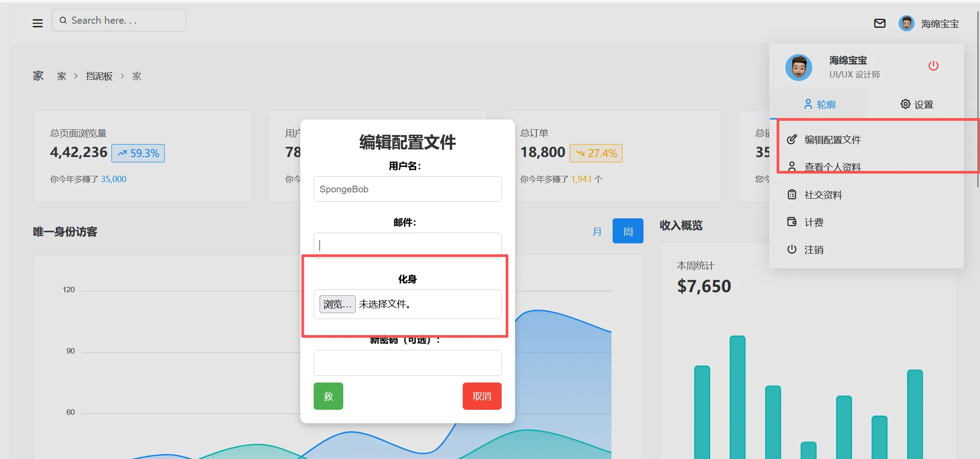The image size is (980, 459).
Task: Click the 注销 power icon
Action: point(792,249)
